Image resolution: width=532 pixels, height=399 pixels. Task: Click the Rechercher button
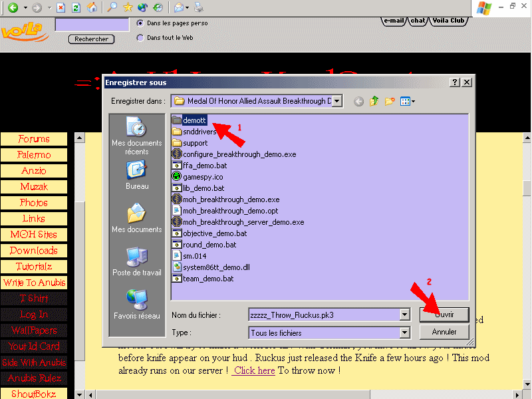92,39
